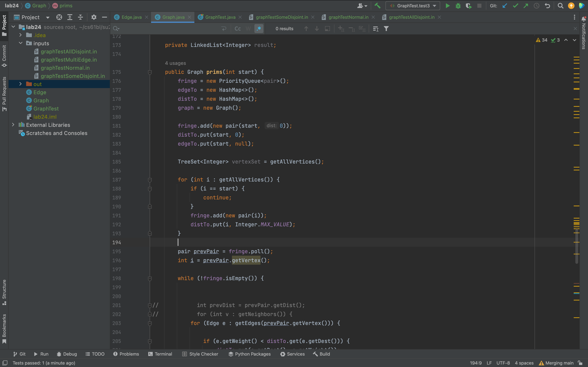The width and height of the screenshot is (588, 367).
Task: Click the Rollback undo icon
Action: point(547,6)
